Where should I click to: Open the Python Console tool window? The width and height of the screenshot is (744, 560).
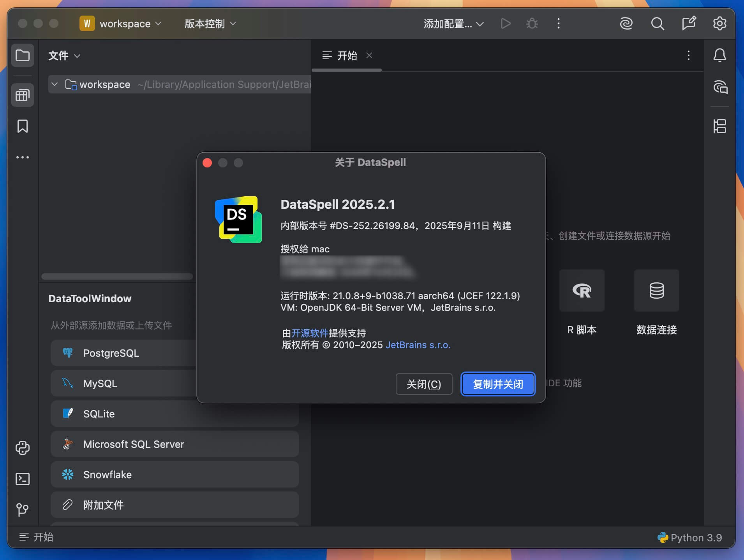(x=22, y=448)
